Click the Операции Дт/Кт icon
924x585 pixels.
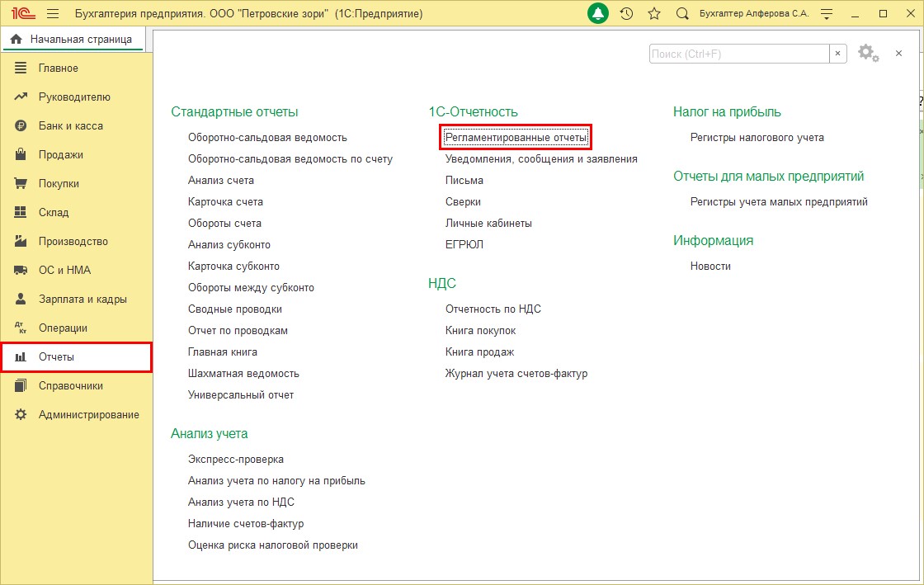tap(21, 328)
